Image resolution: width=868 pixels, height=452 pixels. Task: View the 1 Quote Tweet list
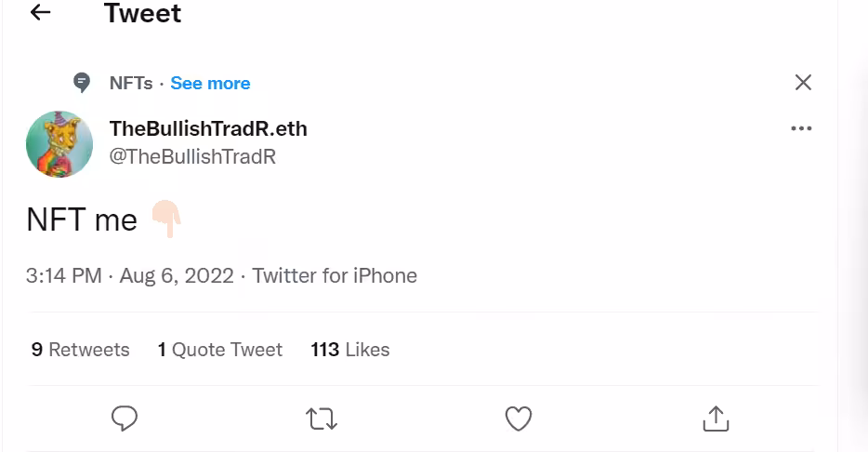tap(219, 350)
